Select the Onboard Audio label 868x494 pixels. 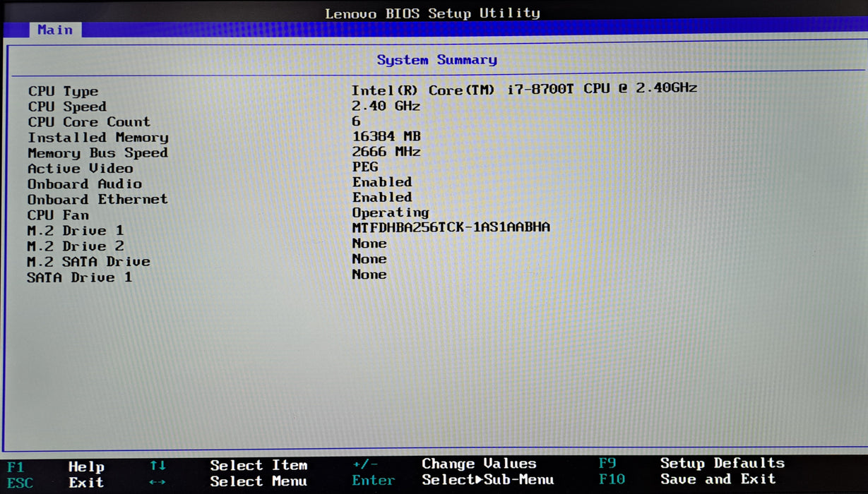click(85, 184)
